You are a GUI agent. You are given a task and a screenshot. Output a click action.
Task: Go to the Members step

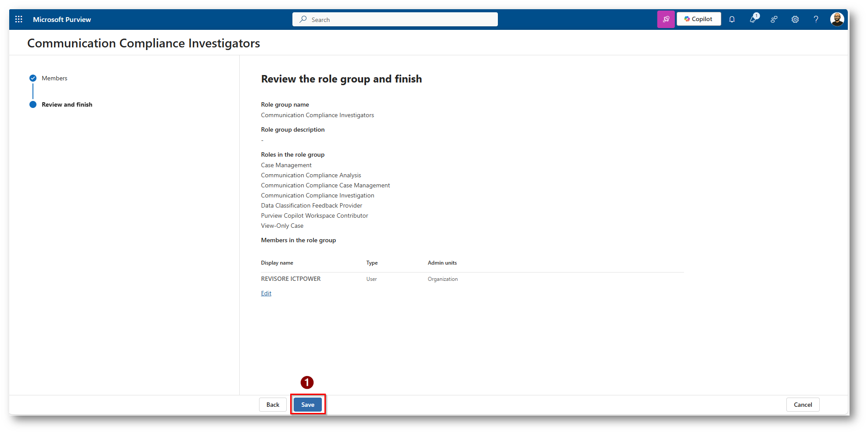coord(54,78)
